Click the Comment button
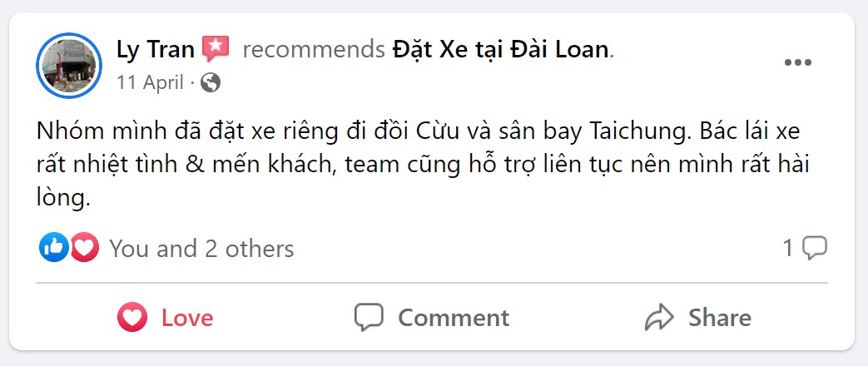 pos(432,318)
